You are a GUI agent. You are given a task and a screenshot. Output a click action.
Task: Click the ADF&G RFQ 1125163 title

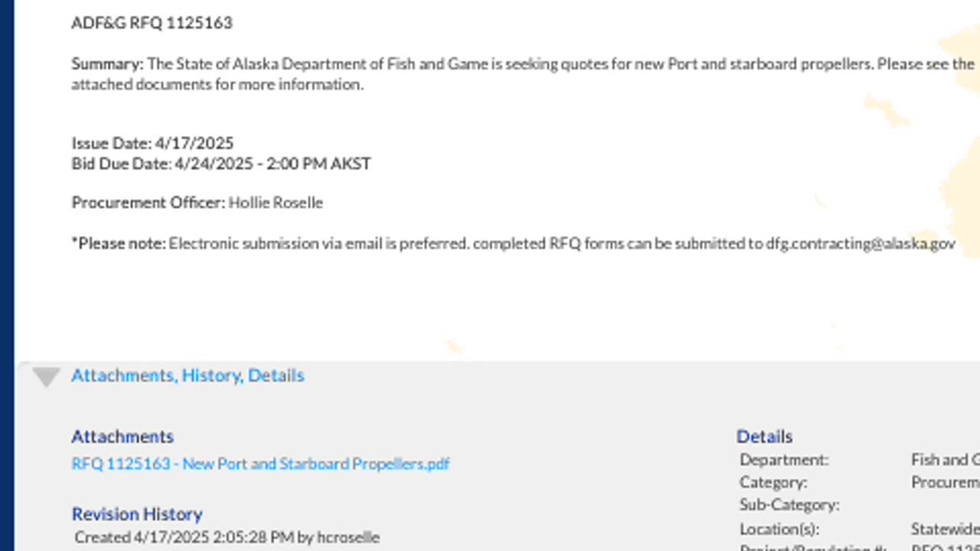click(152, 23)
